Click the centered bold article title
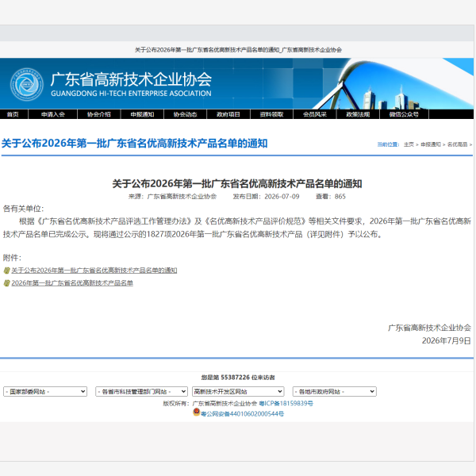Image resolution: width=476 pixels, height=476 pixels. pyautogui.click(x=237, y=184)
